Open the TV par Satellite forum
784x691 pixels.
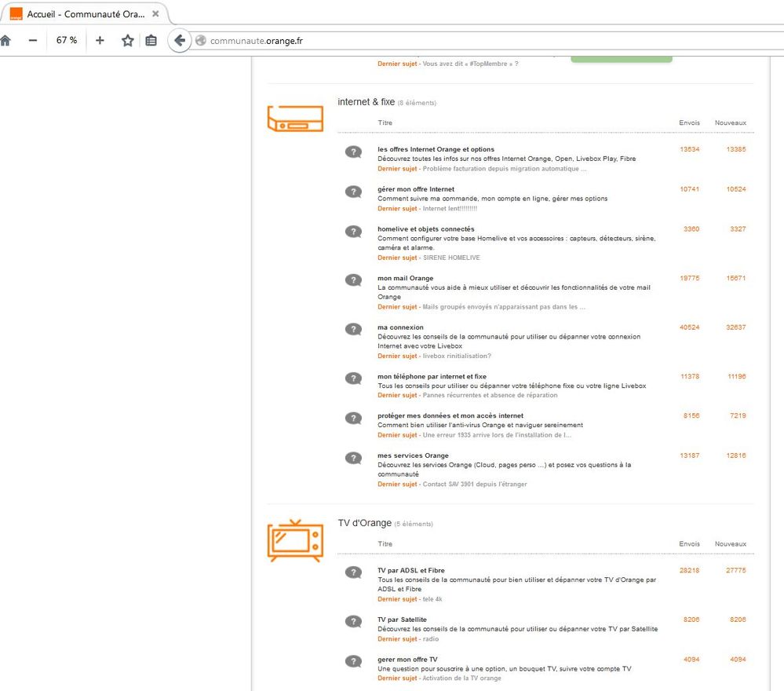402,620
